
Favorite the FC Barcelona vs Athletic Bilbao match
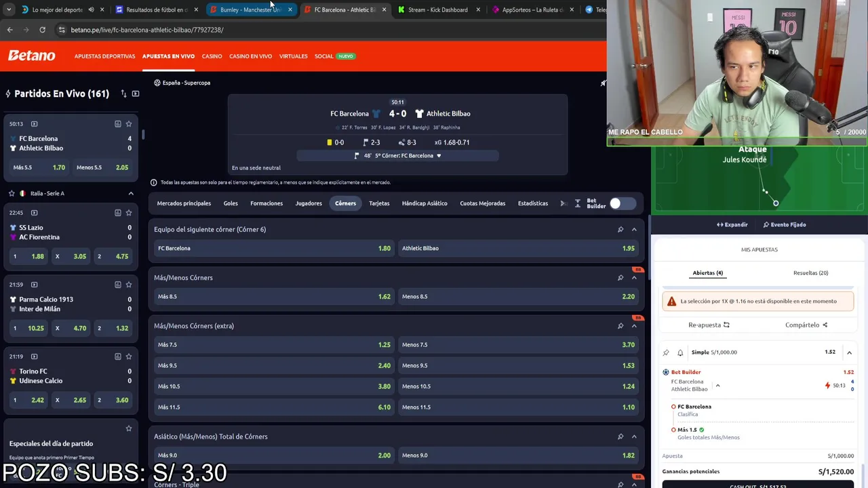pos(129,124)
